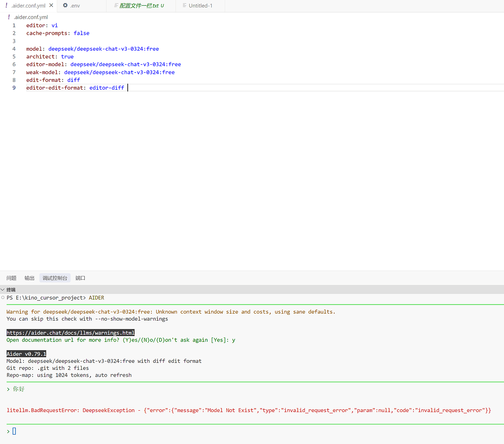
Task: Click line number 3 in the gutter
Action: pos(14,41)
